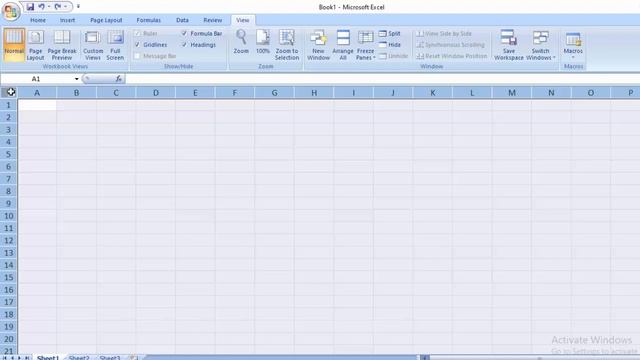Open the Office Button menu
The image size is (640, 360).
[11, 11]
